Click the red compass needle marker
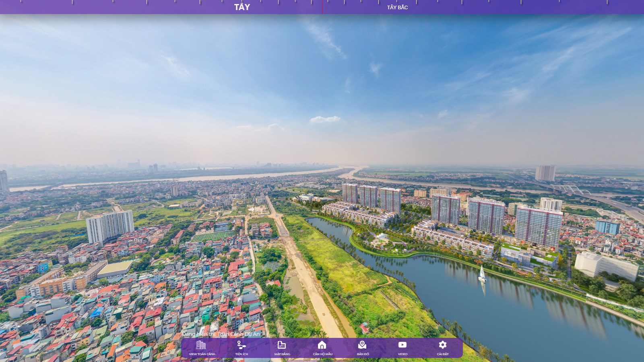The image size is (644, 362). (322, 6)
